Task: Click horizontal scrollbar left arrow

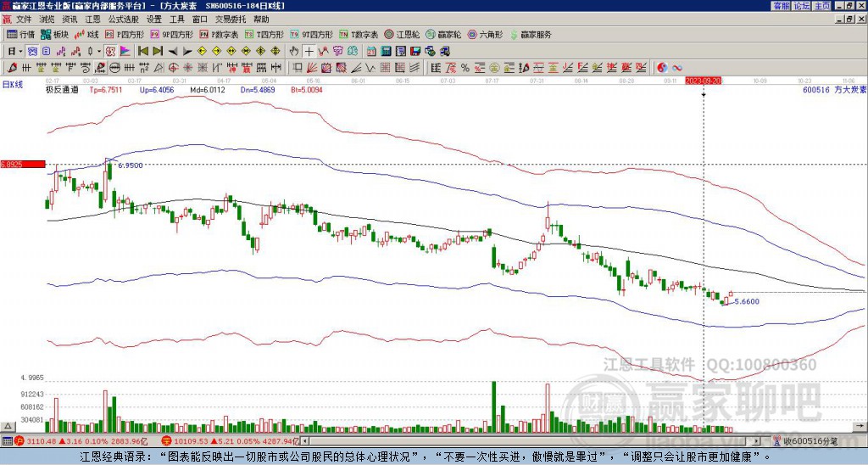Action: point(305,441)
